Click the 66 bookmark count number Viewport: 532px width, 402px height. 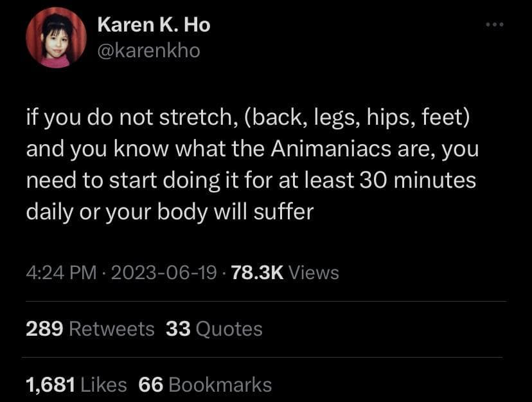coord(152,385)
